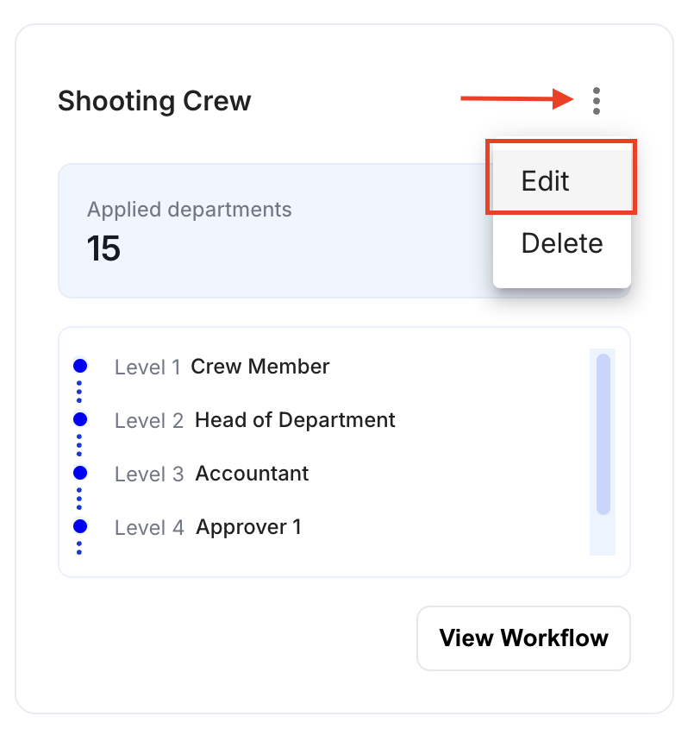Click the Level 2 blue dot marker
The width and height of the screenshot is (700, 735).
tap(80, 419)
